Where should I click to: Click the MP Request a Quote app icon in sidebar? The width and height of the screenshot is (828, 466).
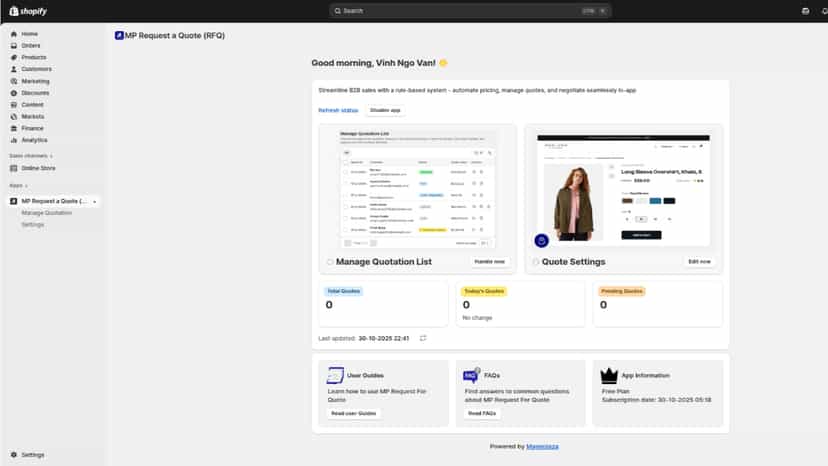pos(14,201)
